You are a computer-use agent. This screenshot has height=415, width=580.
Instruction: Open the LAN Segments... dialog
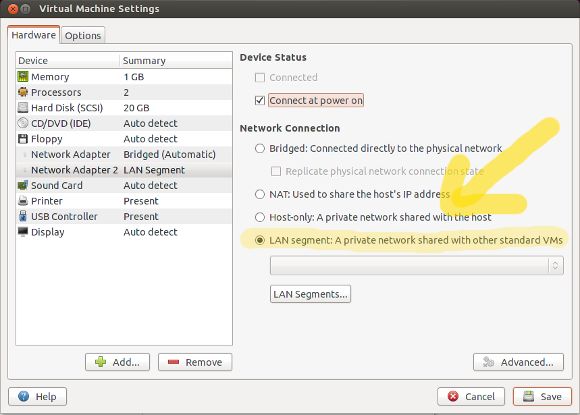tap(310, 294)
